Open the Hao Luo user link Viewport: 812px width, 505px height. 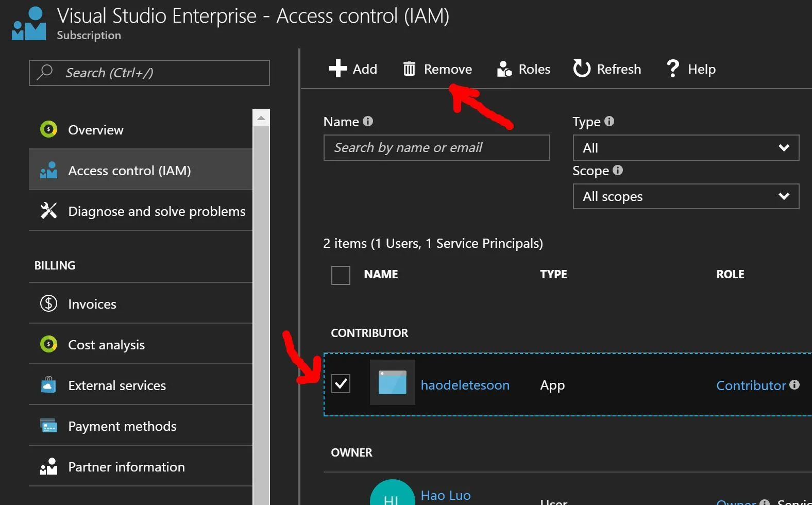[x=446, y=495]
